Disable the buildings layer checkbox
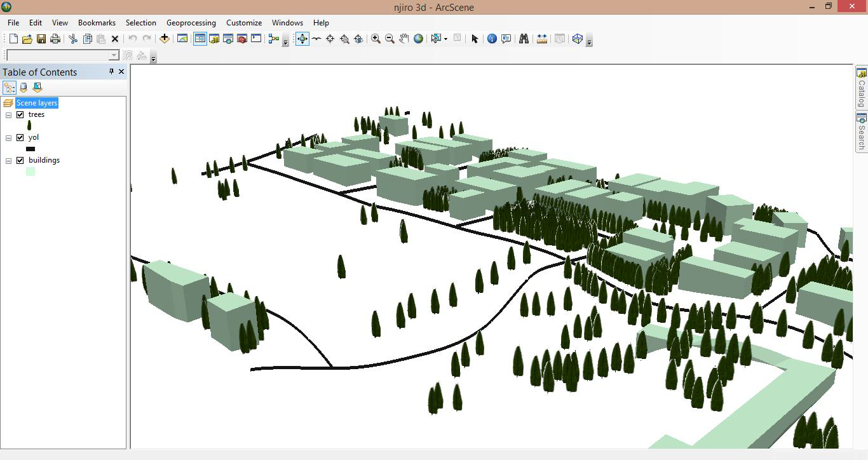Screen dimensions: 868x460 [x=20, y=160]
